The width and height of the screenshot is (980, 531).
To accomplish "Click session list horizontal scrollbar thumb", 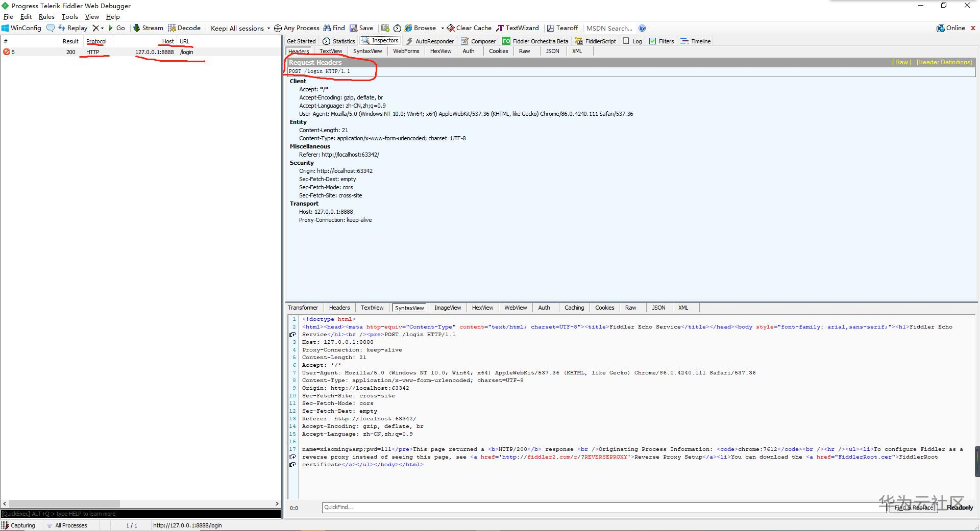I will point(64,503).
